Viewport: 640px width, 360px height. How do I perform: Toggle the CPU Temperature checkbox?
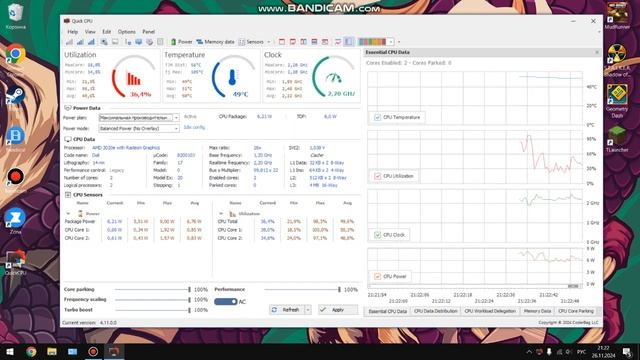[x=378, y=117]
